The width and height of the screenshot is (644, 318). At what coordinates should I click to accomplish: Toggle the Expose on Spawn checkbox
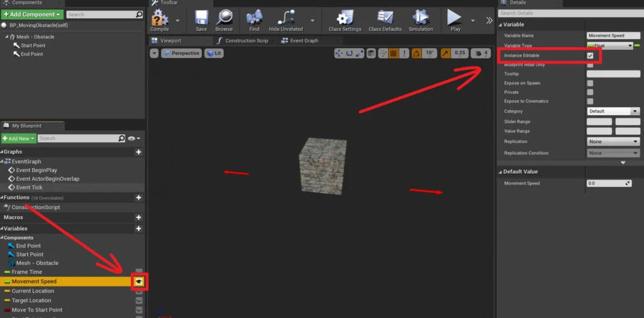click(x=590, y=83)
